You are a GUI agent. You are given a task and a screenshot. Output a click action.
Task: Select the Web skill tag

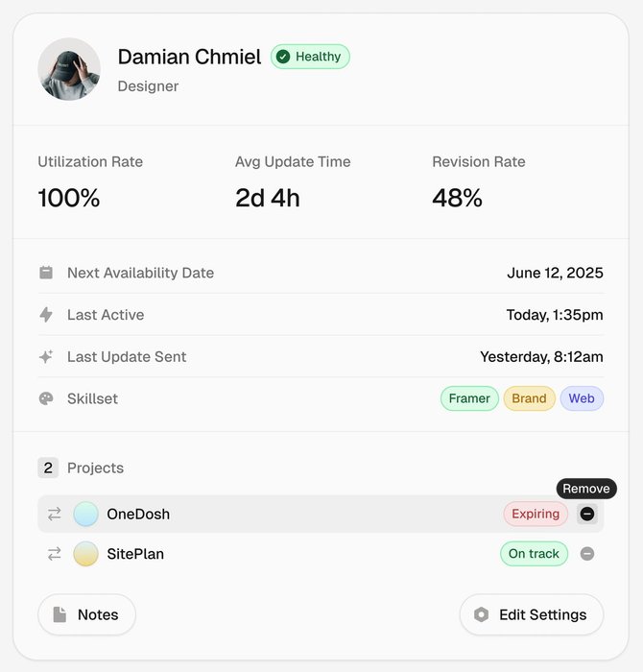[x=582, y=398]
